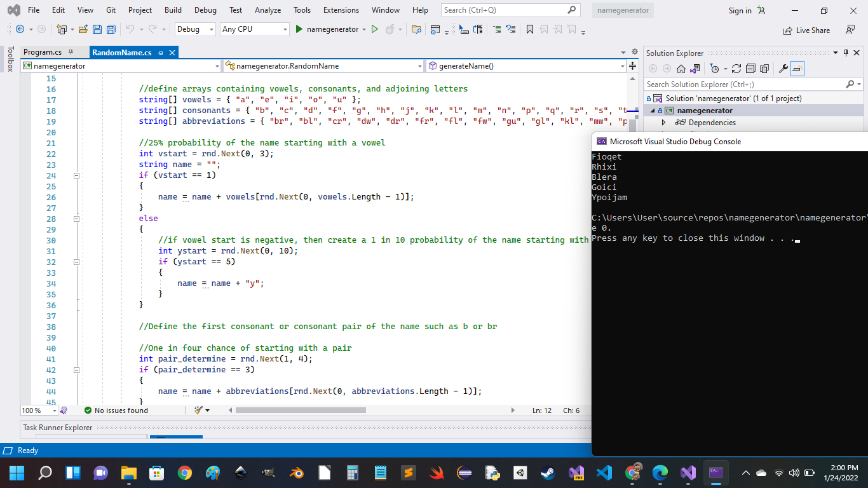Collapse the code block at line 24
Viewport: 868px width, 488px height.
tap(76, 175)
